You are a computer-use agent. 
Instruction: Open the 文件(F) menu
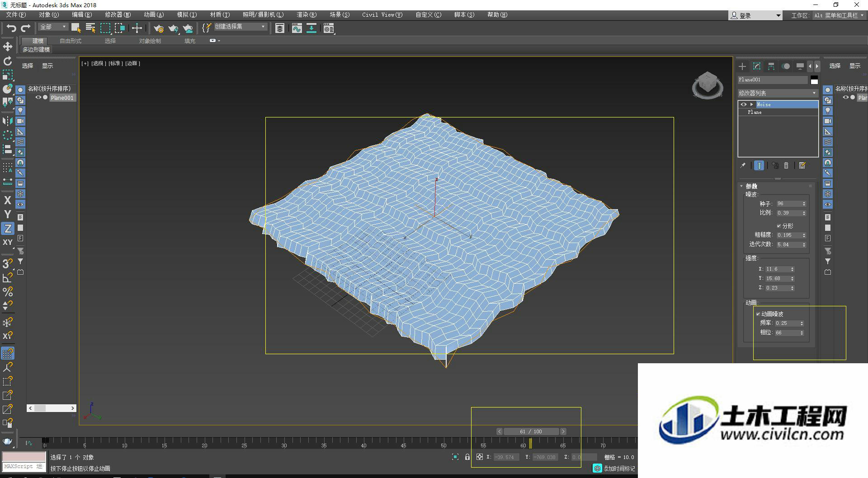(x=16, y=15)
